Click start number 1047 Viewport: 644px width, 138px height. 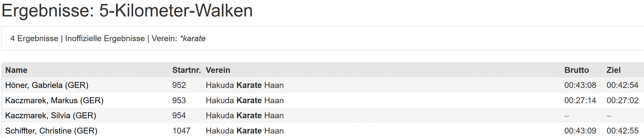[x=181, y=131]
